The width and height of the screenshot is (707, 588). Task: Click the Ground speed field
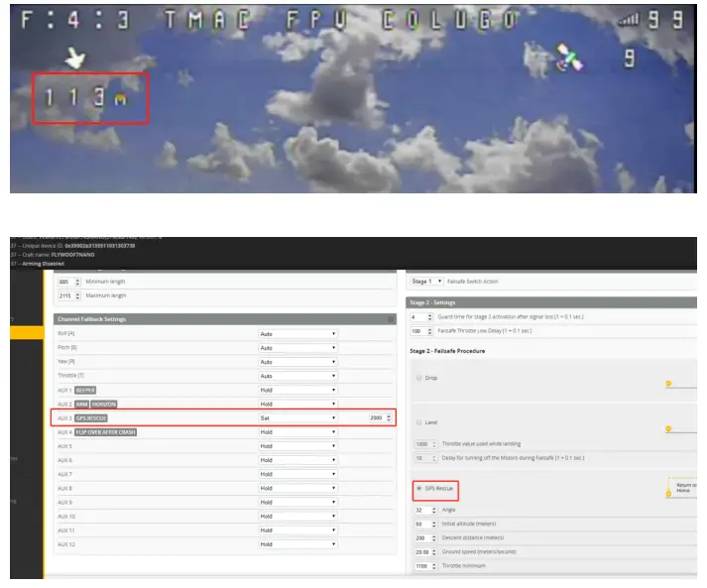pyautogui.click(x=426, y=552)
